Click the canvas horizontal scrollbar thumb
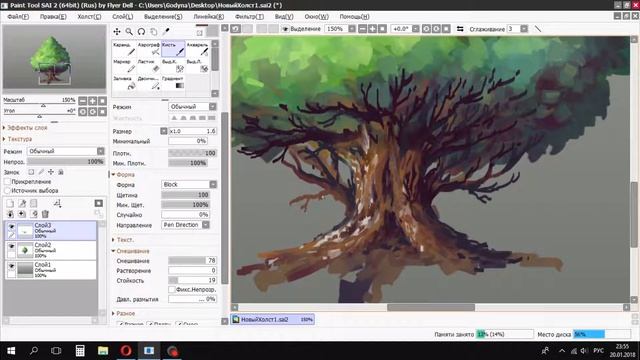This screenshot has height=360, width=640. [x=431, y=307]
